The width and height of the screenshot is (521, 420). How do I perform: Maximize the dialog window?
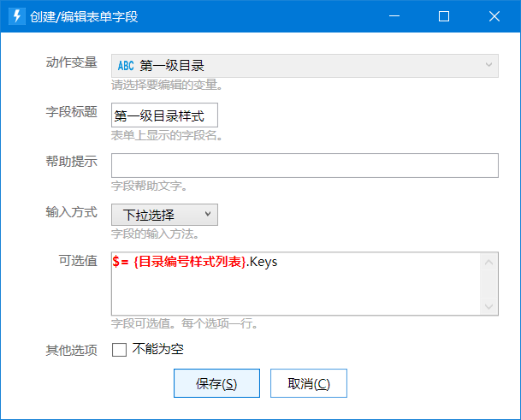(x=444, y=16)
